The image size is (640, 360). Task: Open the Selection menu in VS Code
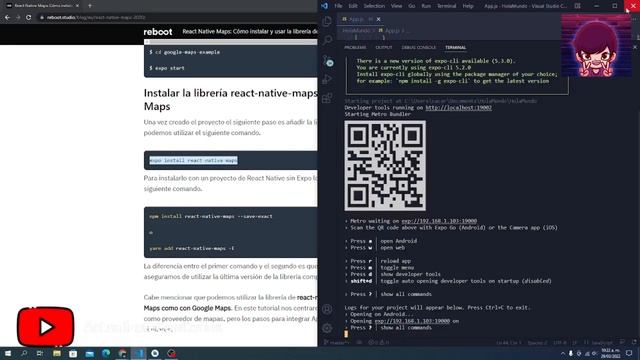click(374, 6)
